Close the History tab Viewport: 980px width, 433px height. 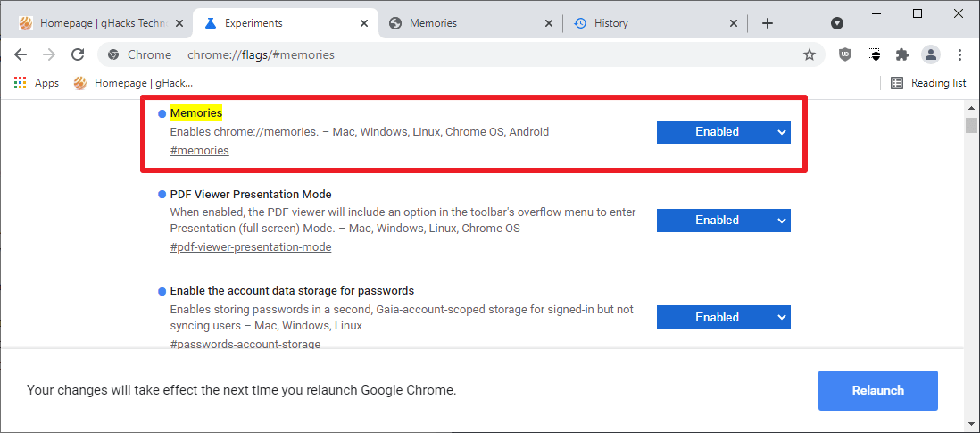click(734, 24)
